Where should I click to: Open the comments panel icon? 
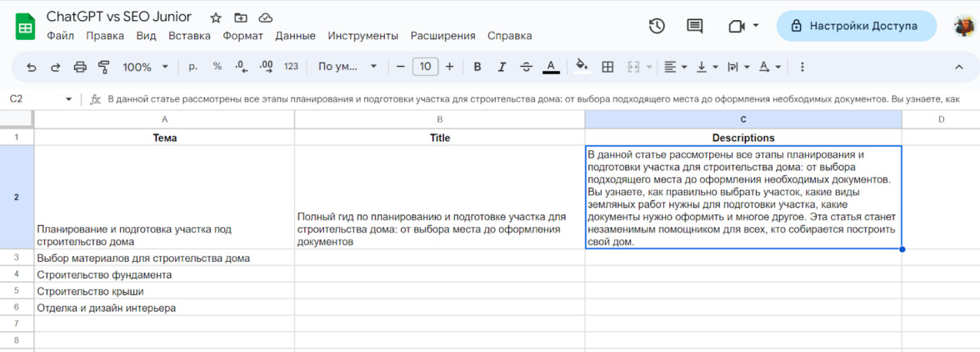694,26
